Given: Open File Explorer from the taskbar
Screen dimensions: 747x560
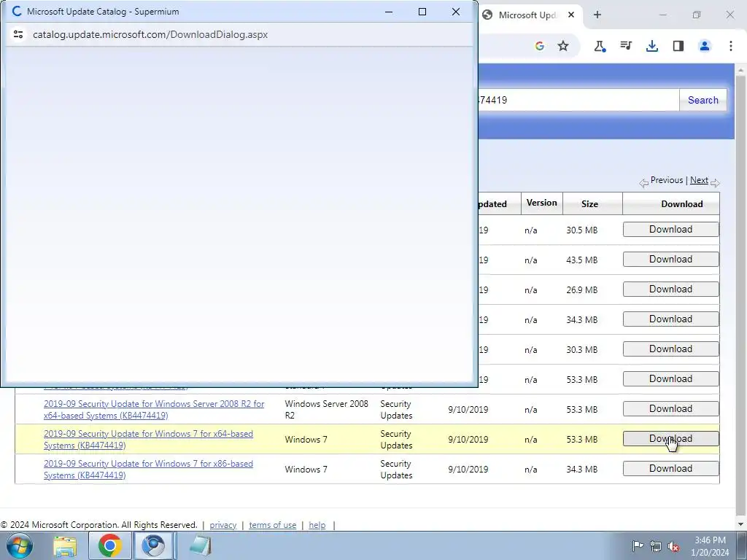Looking at the screenshot, I should coord(65,545).
